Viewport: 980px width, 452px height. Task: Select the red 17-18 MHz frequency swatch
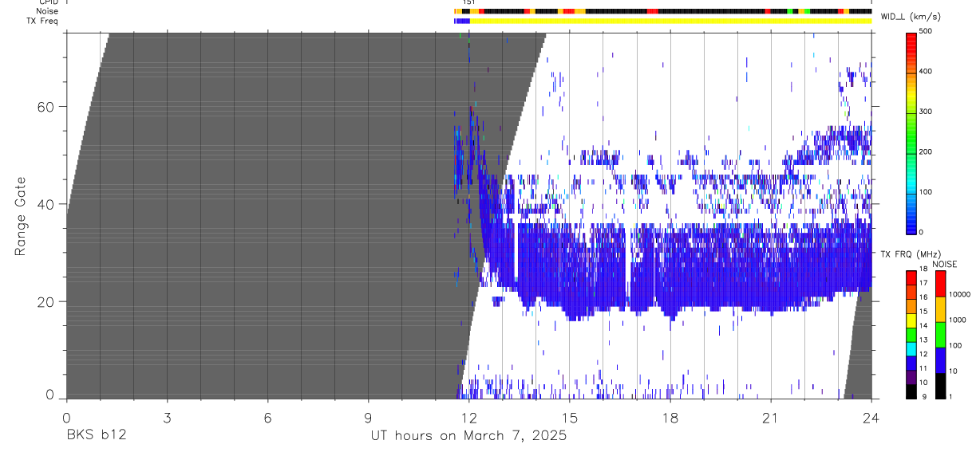tap(911, 277)
